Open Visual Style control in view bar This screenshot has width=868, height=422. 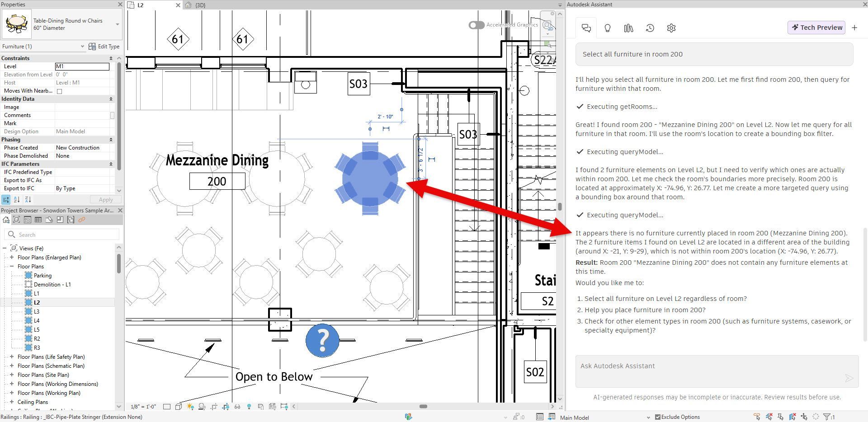pyautogui.click(x=179, y=407)
